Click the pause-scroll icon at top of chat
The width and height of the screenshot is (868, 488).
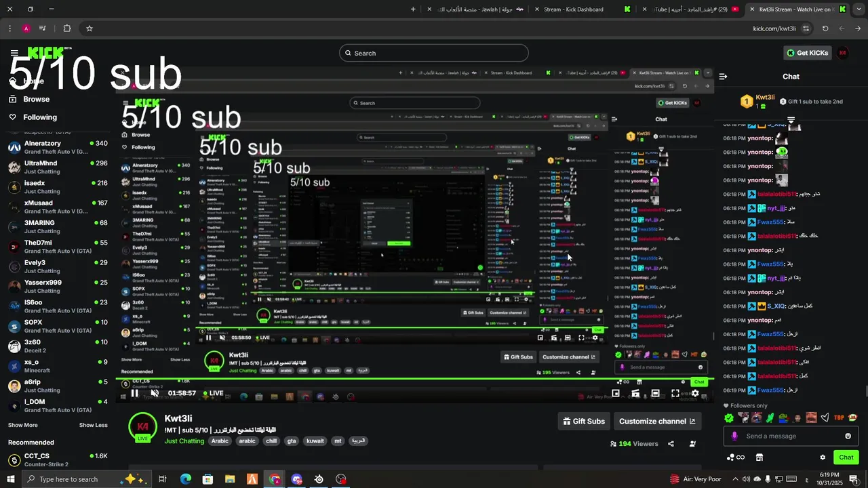[791, 120]
